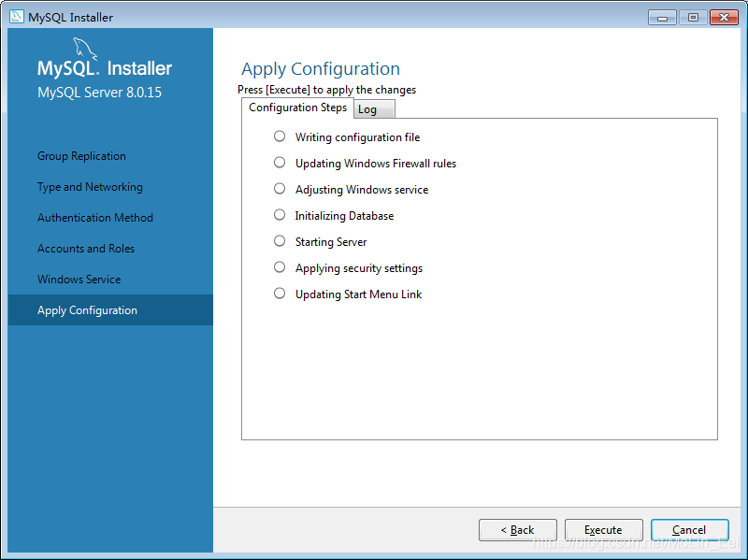Click the MySQL dolphin logo

pyautogui.click(x=85, y=50)
